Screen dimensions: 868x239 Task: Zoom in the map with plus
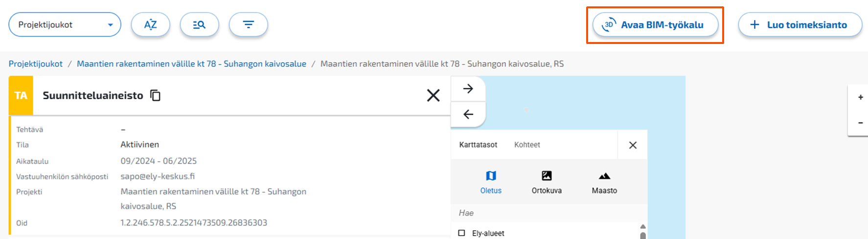[x=860, y=97]
